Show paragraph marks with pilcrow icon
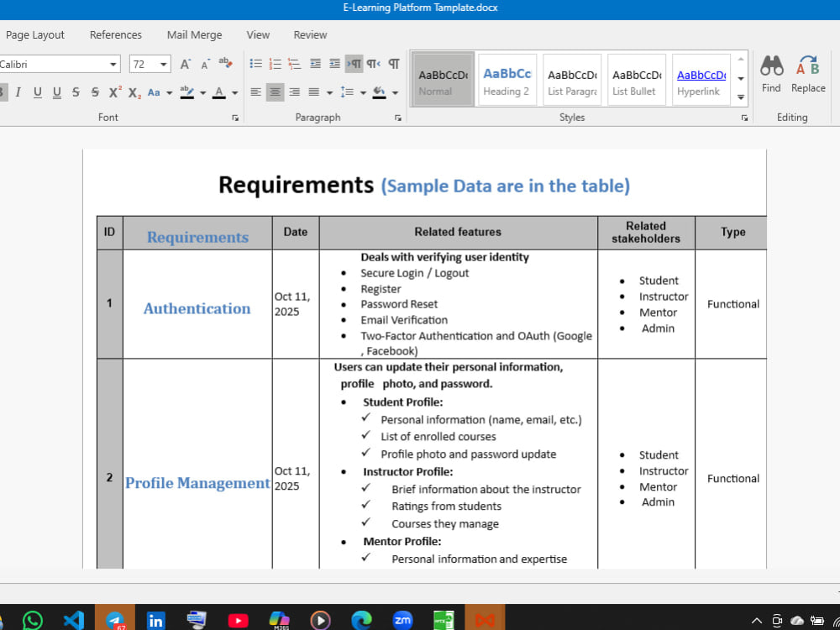840x630 pixels. [394, 65]
